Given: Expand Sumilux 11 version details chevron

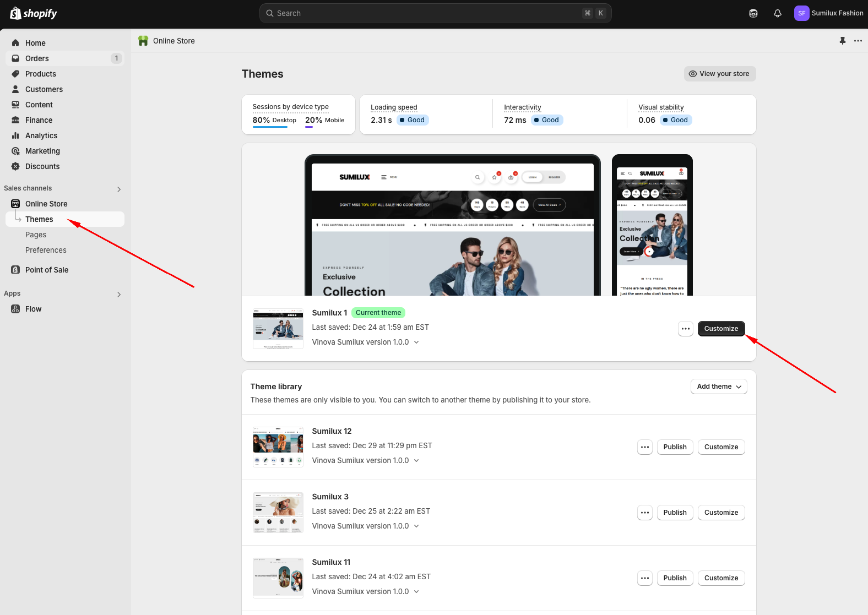Looking at the screenshot, I should click(x=416, y=591).
